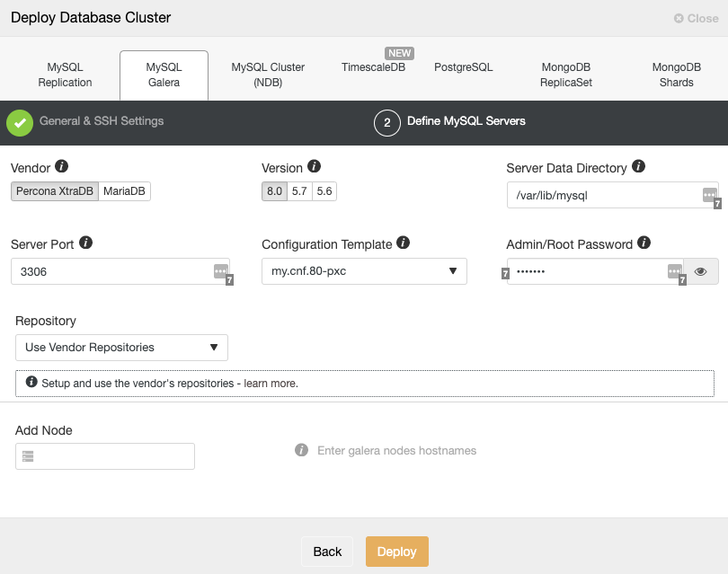The width and height of the screenshot is (728, 574).
Task: Click the green checkmark for General & SSH Settings
Action: point(20,123)
